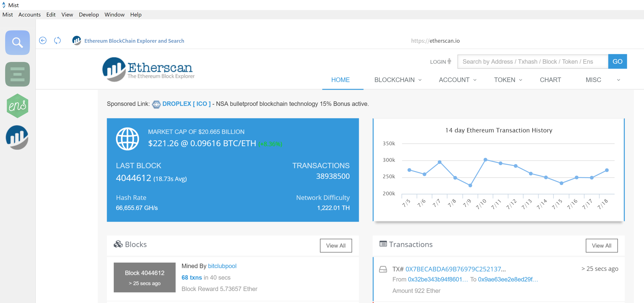Open the ENS app in sidebar

click(x=17, y=106)
